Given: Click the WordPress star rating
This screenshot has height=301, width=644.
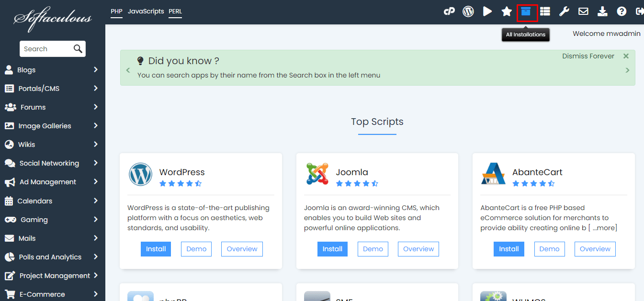Looking at the screenshot, I should coord(181,183).
